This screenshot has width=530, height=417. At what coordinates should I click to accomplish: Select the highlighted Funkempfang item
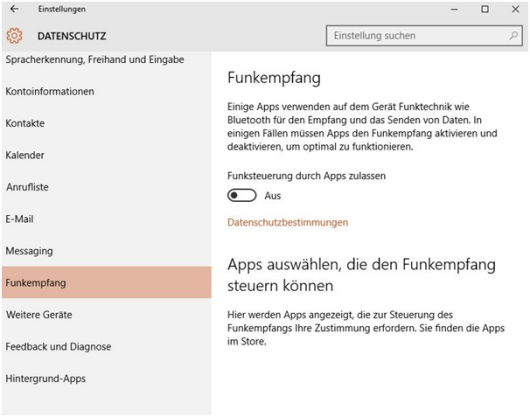(106, 283)
